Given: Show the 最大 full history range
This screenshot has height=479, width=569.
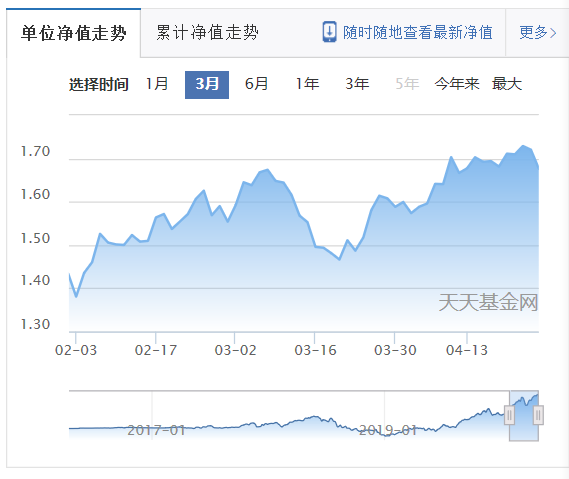Looking at the screenshot, I should 507,84.
